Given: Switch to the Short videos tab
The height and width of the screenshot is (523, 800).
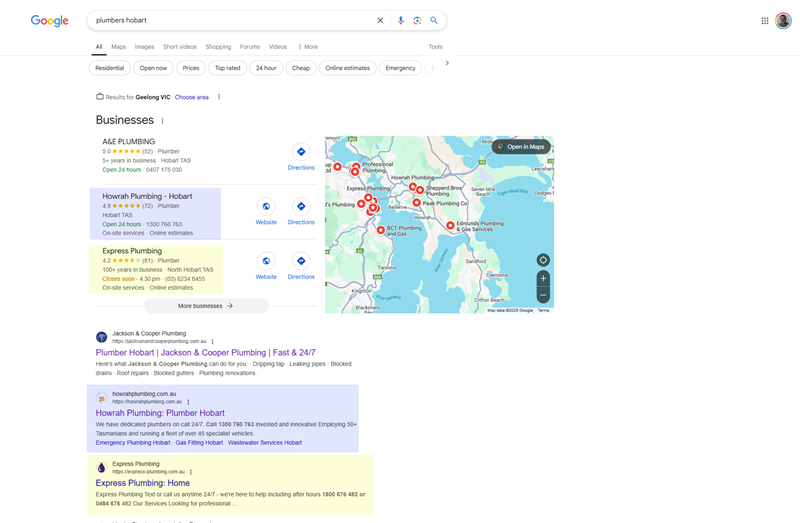Looking at the screenshot, I should tap(180, 47).
